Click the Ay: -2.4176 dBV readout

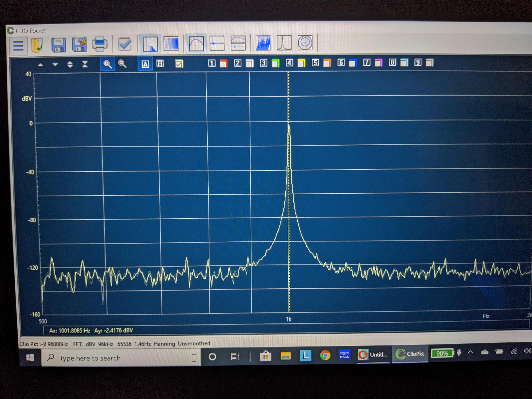113,330
